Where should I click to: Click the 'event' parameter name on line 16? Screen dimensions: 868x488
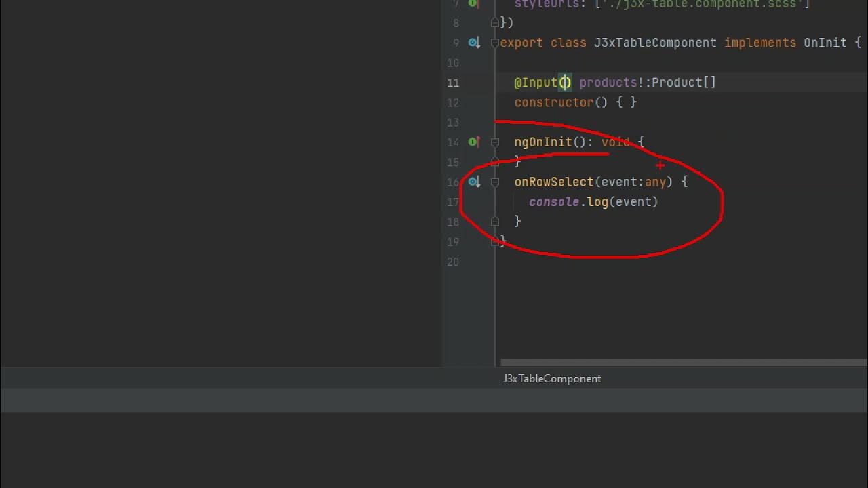tap(619, 182)
